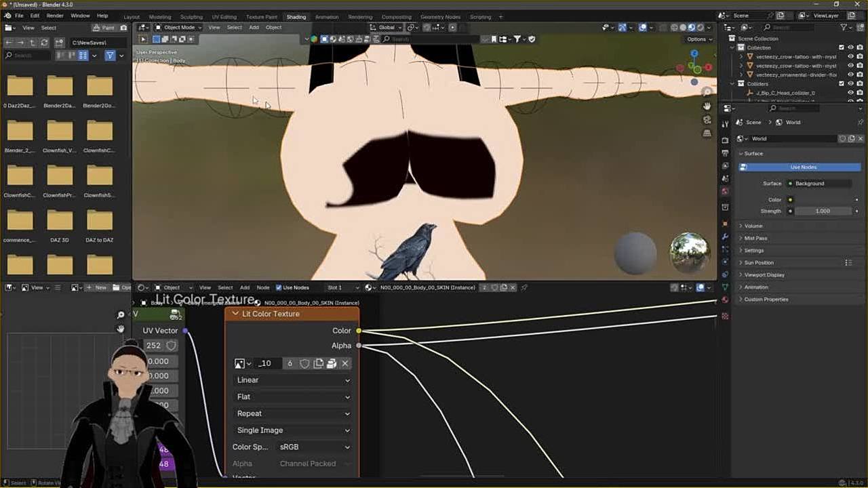868x488 pixels.
Task: Adjust the world Strength slider
Action: (822, 211)
